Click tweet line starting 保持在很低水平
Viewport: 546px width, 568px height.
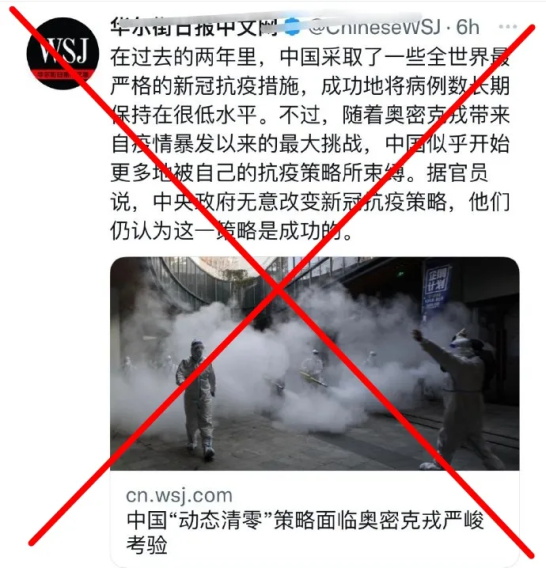click(310, 115)
